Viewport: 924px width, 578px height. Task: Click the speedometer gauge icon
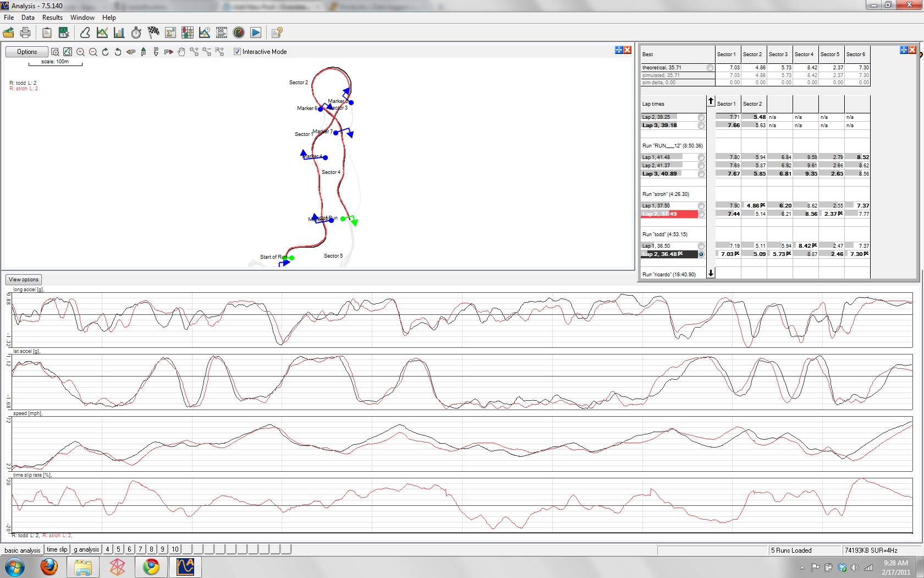[239, 33]
